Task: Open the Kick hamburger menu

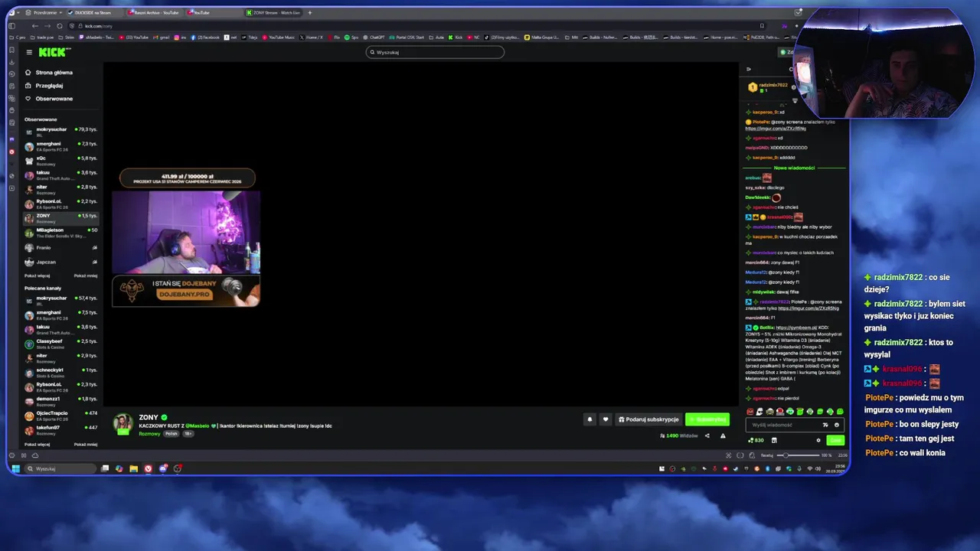Action: point(29,52)
